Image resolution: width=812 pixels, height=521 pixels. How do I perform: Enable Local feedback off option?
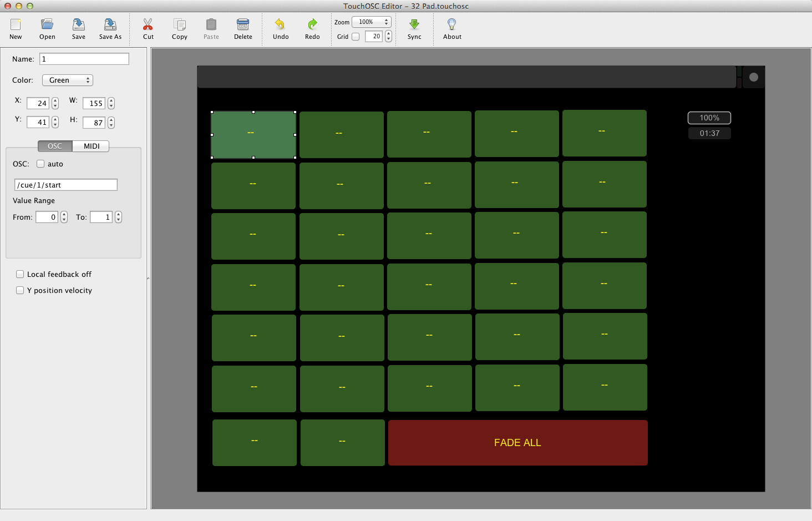[x=20, y=274]
